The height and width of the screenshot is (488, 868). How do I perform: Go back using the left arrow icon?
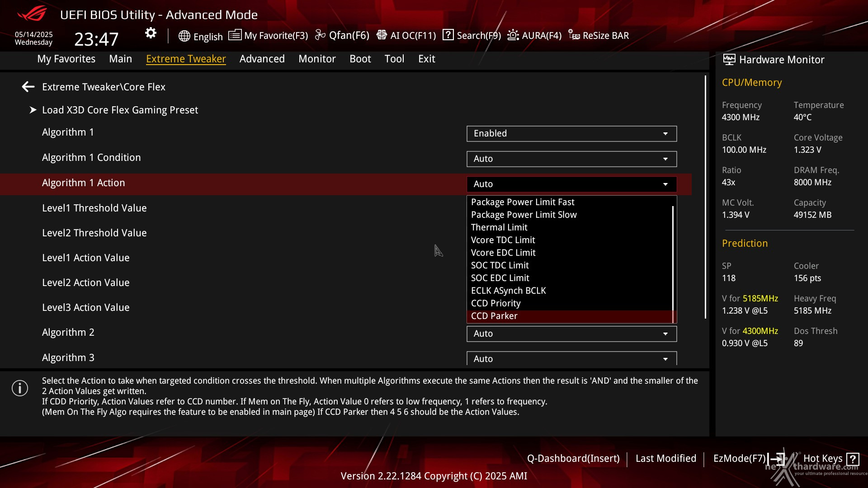coord(28,87)
